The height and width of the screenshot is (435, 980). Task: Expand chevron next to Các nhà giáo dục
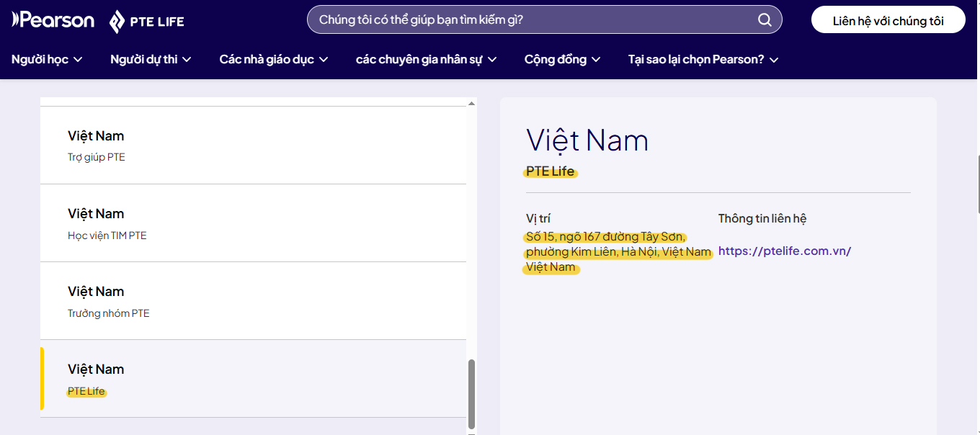pos(324,60)
